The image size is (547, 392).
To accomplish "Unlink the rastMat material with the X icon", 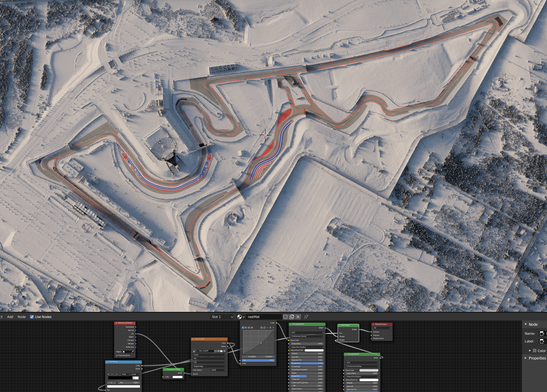I will (298, 317).
